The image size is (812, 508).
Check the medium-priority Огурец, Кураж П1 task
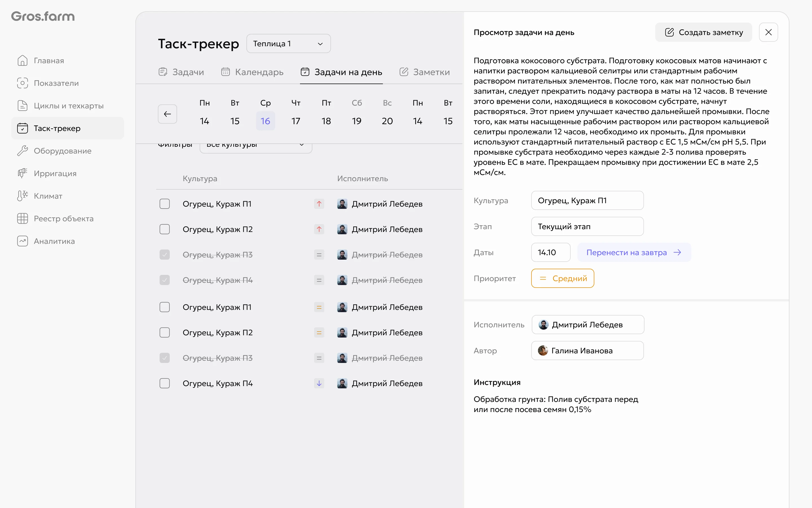165,307
